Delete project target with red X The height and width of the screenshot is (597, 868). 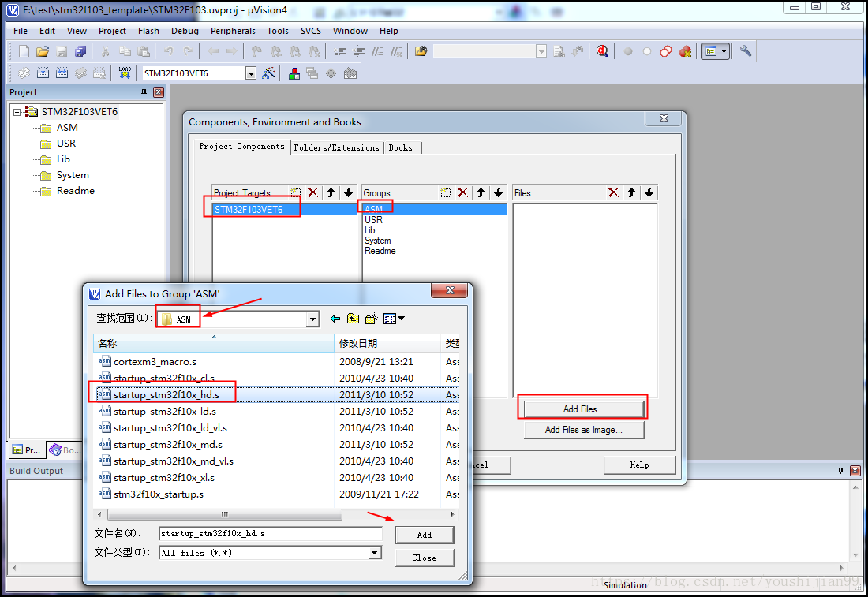coord(313,192)
